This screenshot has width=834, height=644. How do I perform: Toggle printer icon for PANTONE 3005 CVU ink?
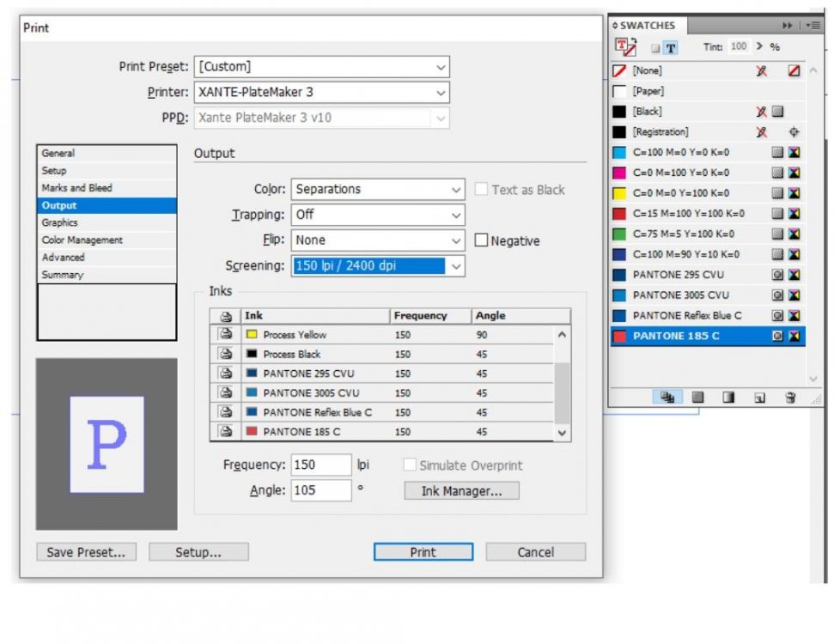pos(226,392)
